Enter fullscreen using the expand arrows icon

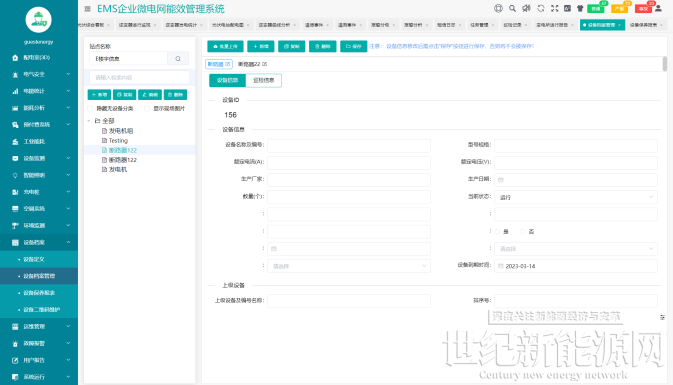pyautogui.click(x=555, y=8)
